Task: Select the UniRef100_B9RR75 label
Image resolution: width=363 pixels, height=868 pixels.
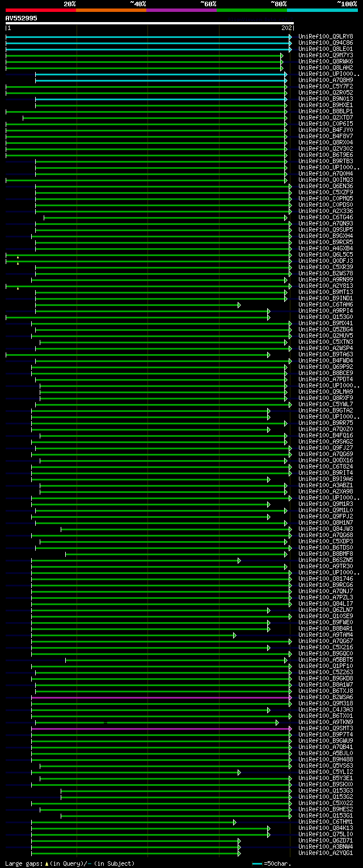Action: point(326,423)
